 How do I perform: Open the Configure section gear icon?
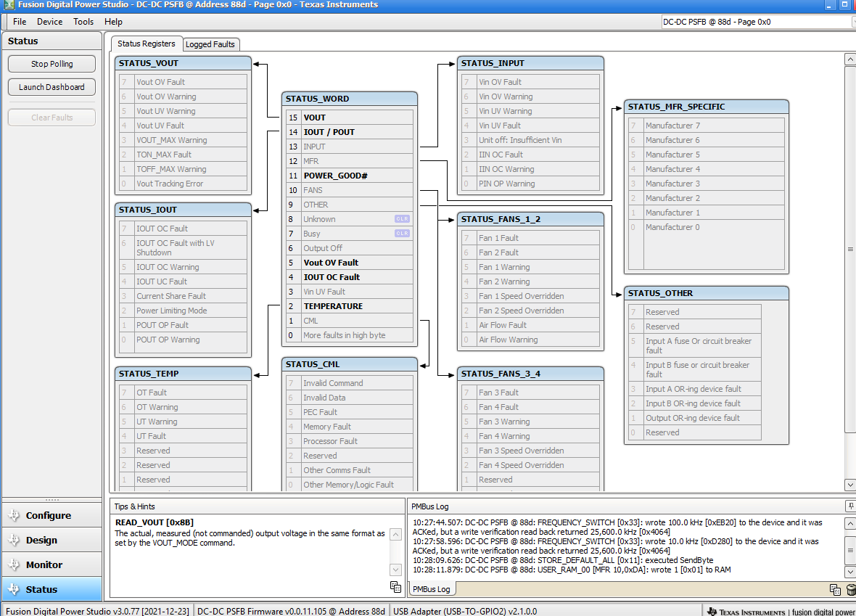point(14,515)
